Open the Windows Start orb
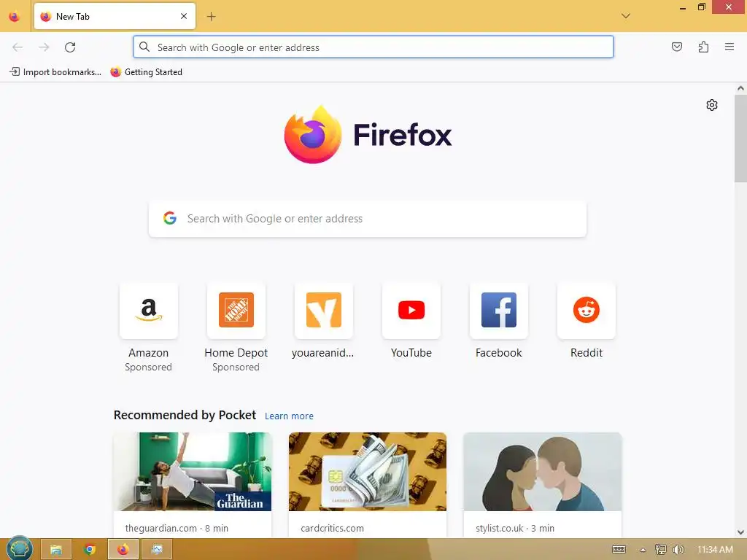This screenshot has height=560, width=747. pyautogui.click(x=19, y=549)
